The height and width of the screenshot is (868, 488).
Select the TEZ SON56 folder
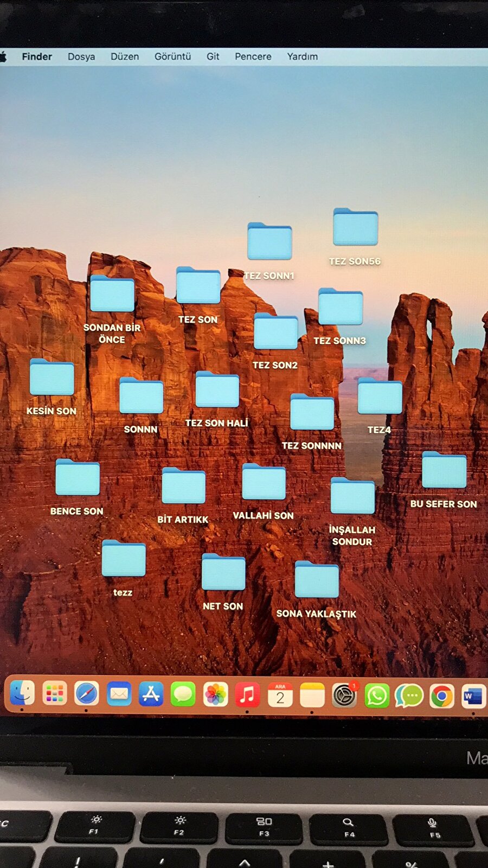pos(355,227)
